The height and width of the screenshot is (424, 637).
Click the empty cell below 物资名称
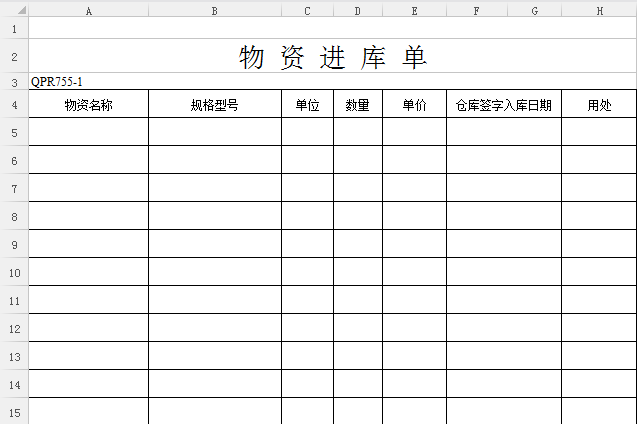89,132
